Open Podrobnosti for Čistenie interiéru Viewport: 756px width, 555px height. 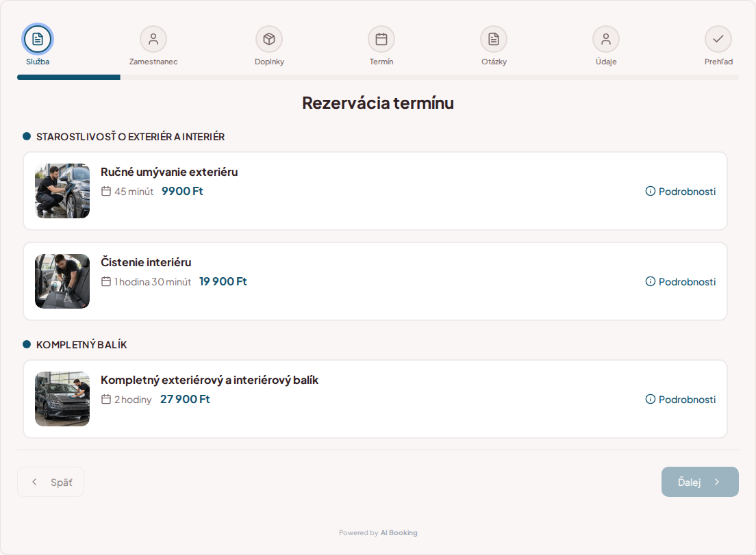pos(680,281)
